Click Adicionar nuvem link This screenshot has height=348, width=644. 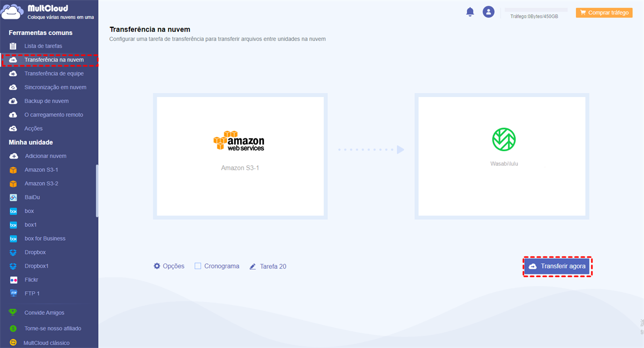tap(46, 156)
